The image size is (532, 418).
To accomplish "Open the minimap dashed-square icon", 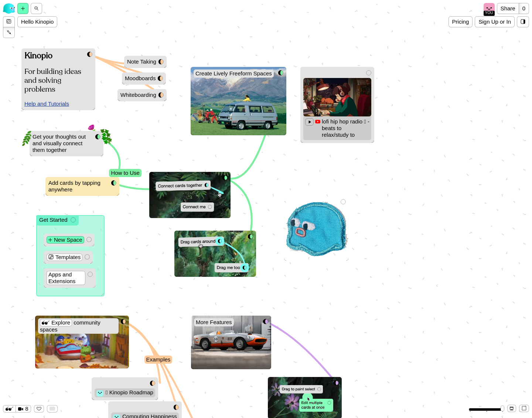I will point(524,408).
